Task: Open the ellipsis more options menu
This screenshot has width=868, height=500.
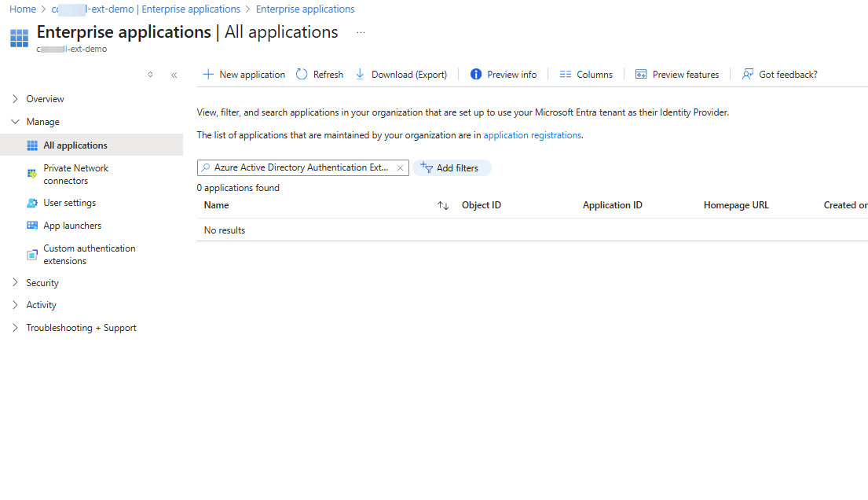Action: pyautogui.click(x=361, y=33)
